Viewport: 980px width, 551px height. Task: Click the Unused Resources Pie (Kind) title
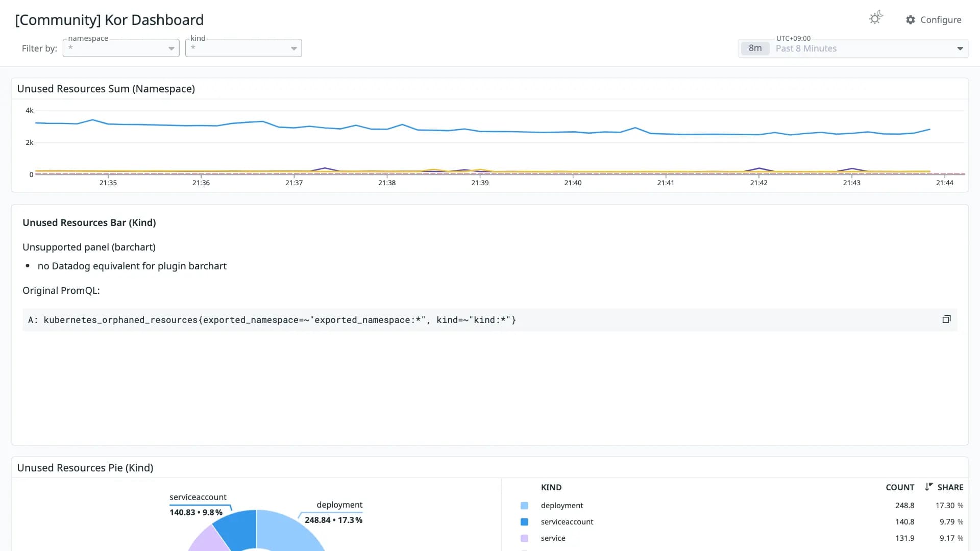click(85, 468)
